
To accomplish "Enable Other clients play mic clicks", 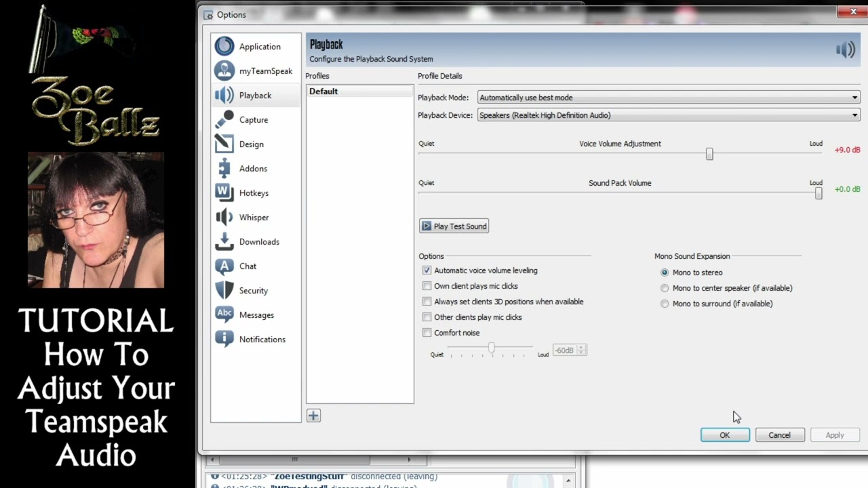I will tap(427, 317).
